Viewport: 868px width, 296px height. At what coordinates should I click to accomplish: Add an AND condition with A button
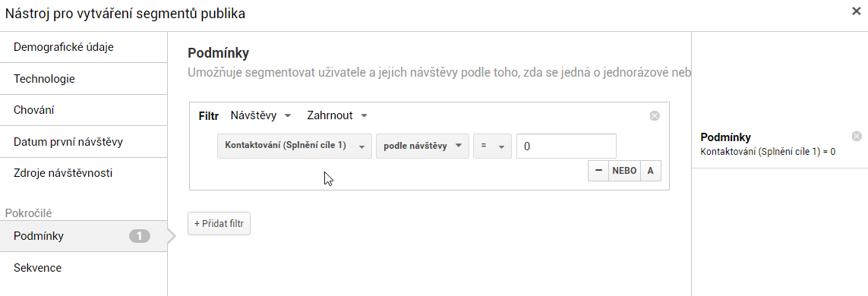(651, 171)
